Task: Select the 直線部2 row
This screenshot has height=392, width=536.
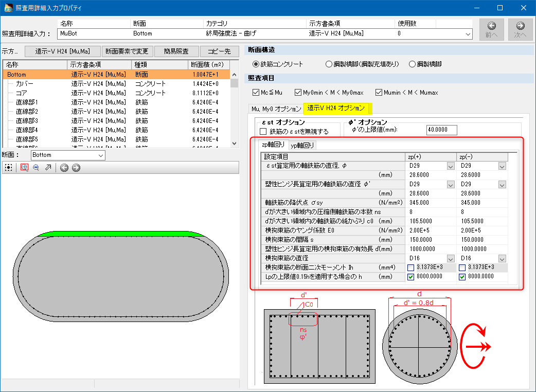Action: (116, 112)
